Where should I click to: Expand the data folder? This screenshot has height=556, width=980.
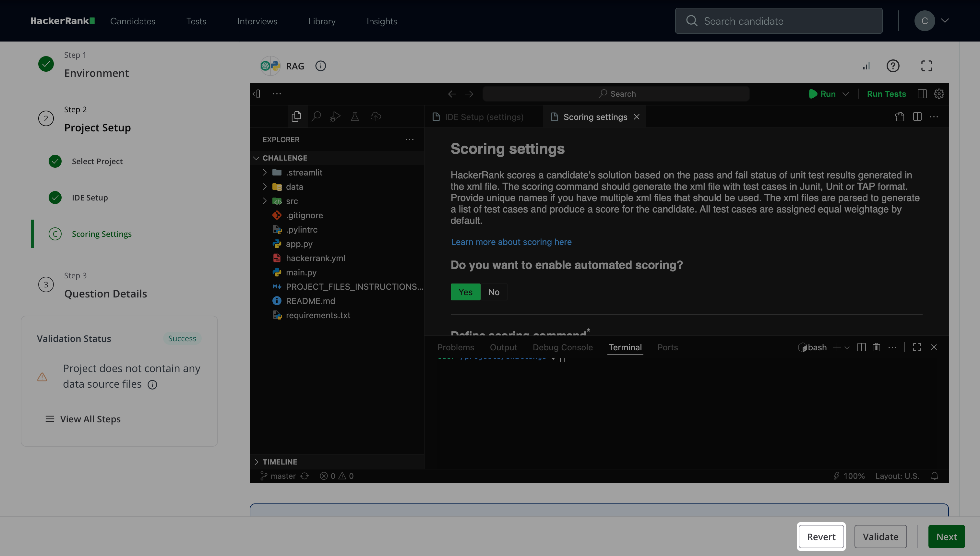point(265,187)
